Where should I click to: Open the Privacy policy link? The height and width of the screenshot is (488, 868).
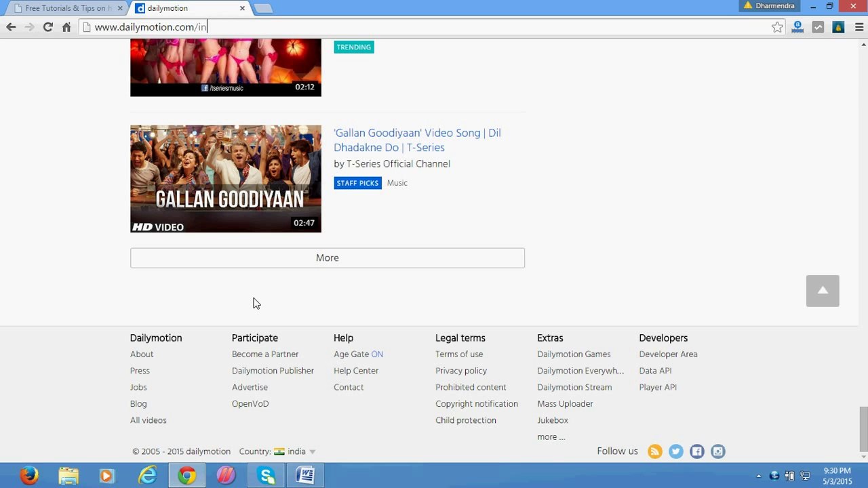pos(461,371)
